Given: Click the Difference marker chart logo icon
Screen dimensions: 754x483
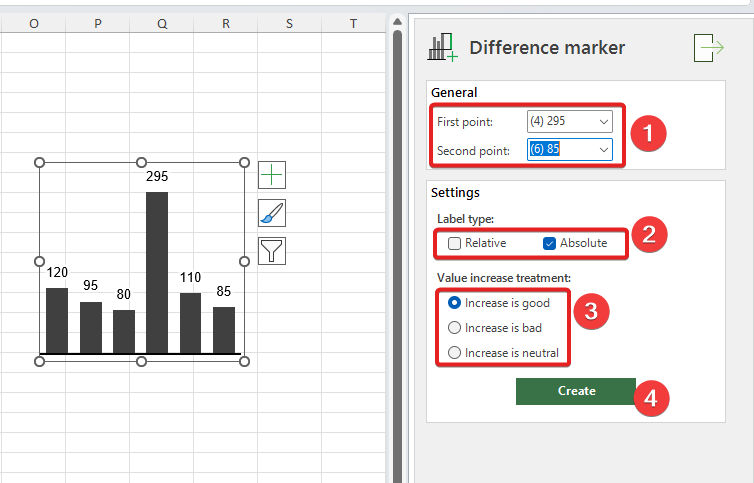Looking at the screenshot, I should [x=442, y=47].
